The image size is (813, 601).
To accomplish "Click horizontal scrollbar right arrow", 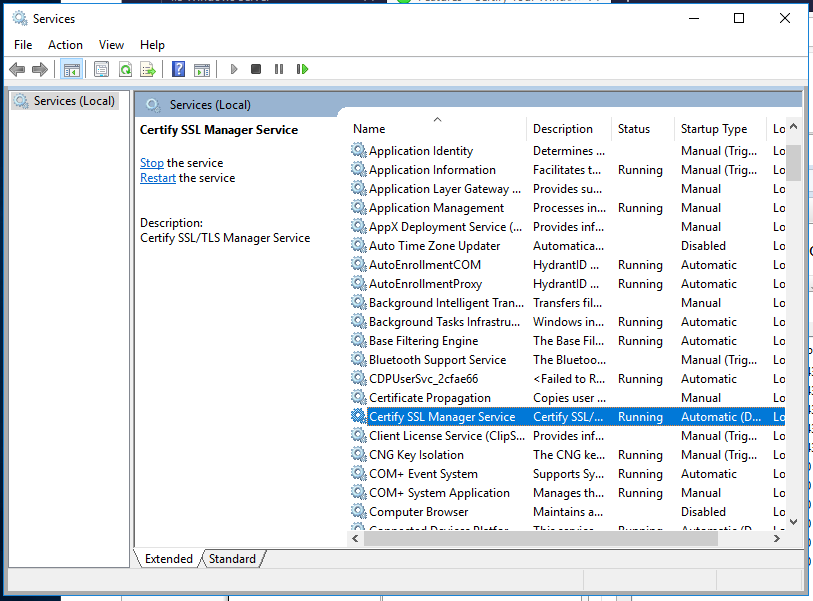I will point(776,538).
